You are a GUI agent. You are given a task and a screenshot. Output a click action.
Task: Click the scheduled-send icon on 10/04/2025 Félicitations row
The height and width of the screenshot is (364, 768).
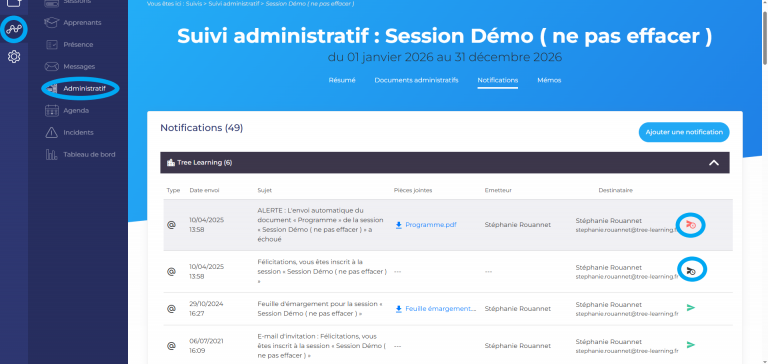[x=691, y=270]
